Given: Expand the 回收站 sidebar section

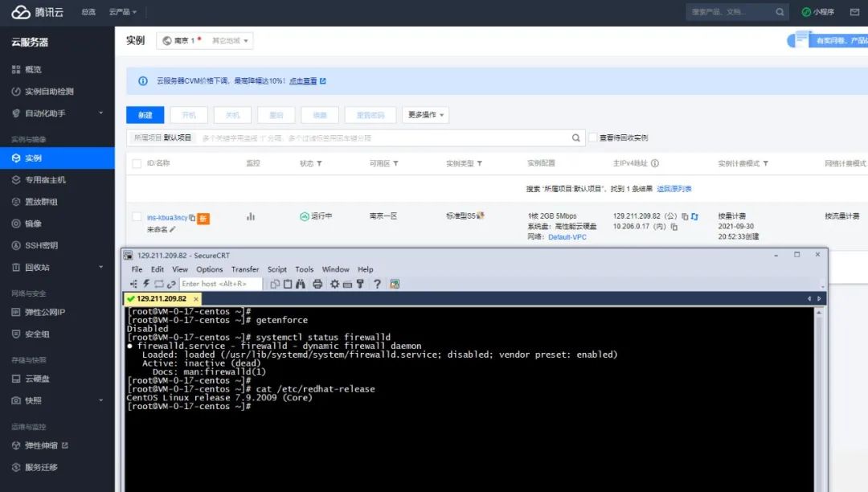Looking at the screenshot, I should pyautogui.click(x=100, y=267).
